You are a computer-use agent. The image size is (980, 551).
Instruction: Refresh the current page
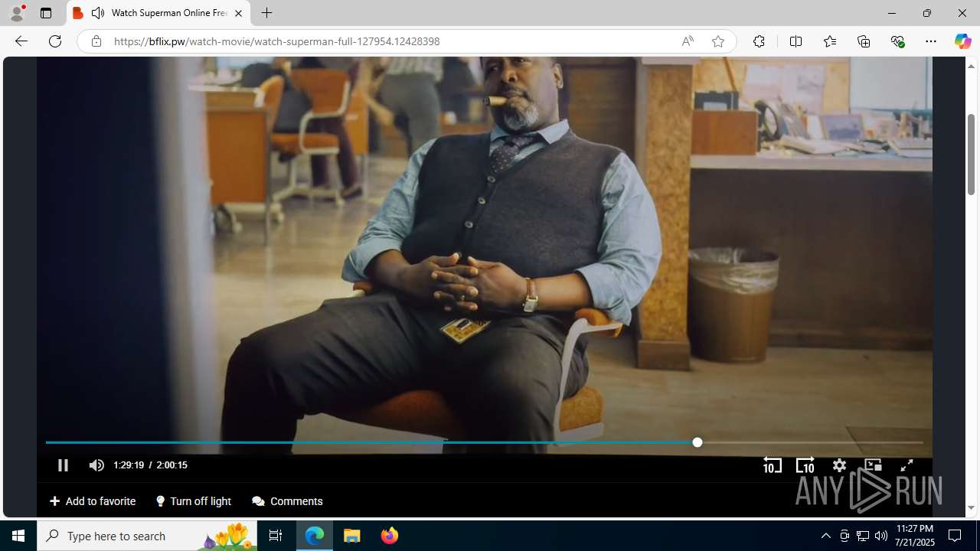pos(55,41)
